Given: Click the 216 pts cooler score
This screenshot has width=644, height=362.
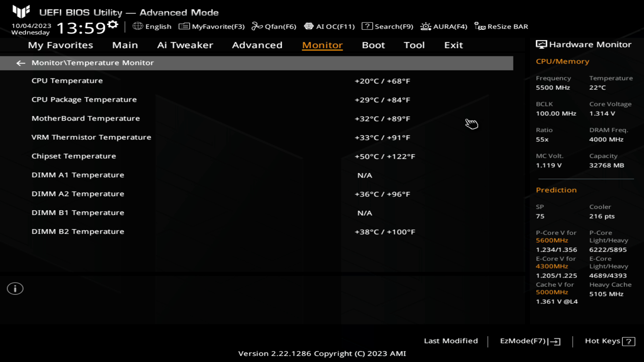Looking at the screenshot, I should (x=602, y=217).
